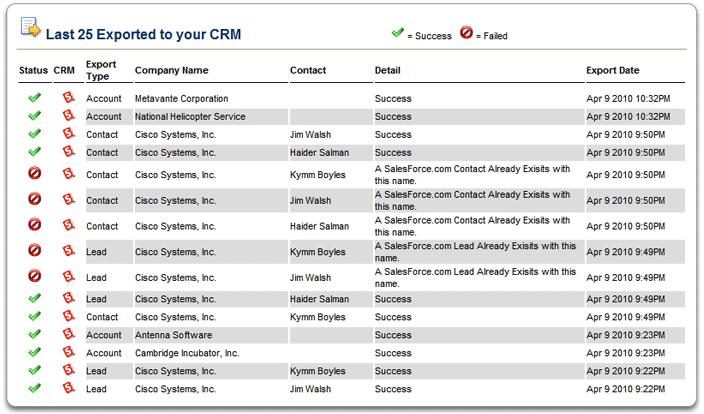Viewport: 704px width, 414px height.
Task: Click the Salesforce CRM icon for Metavante Corporation
Action: (68, 97)
